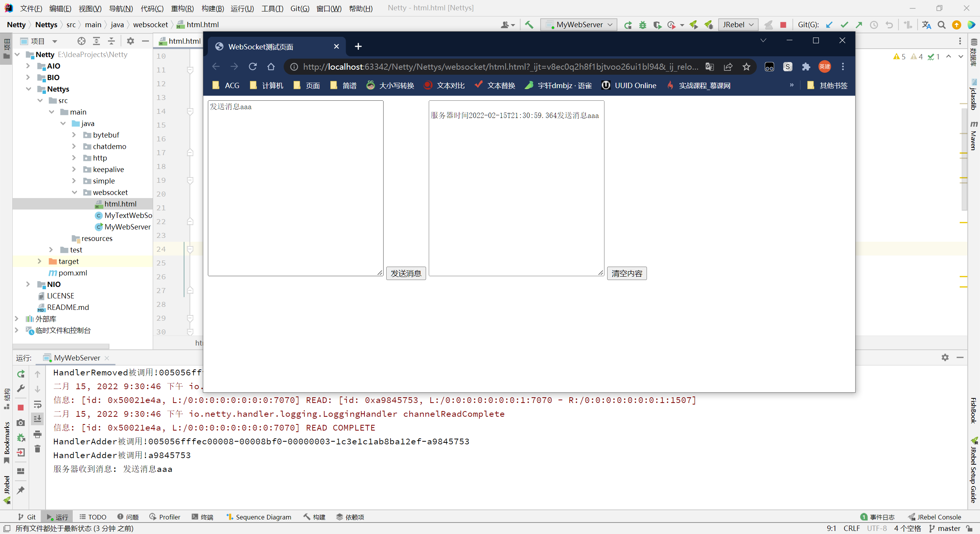Open new browser tab with plus
The image size is (980, 534).
click(358, 47)
